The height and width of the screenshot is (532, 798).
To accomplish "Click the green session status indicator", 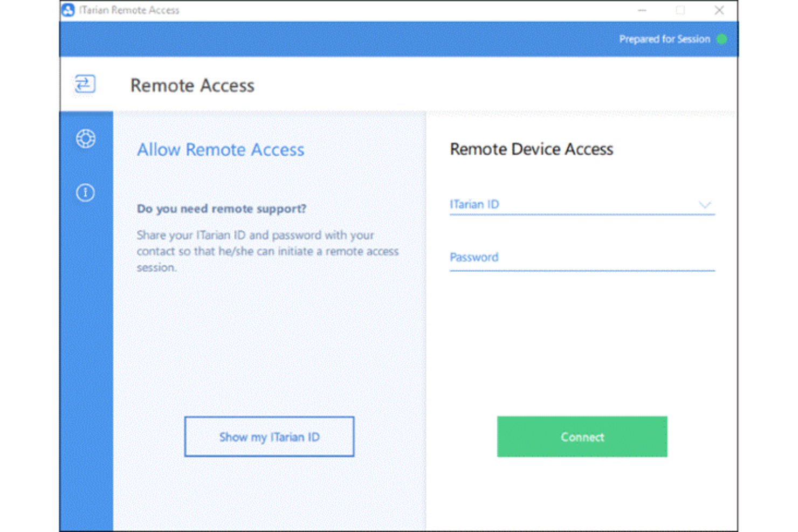I will (722, 39).
